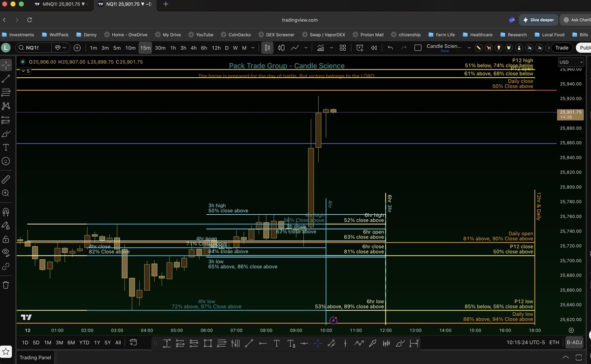
Task: Expand the Trading Panel upward chevron
Action: point(566,358)
